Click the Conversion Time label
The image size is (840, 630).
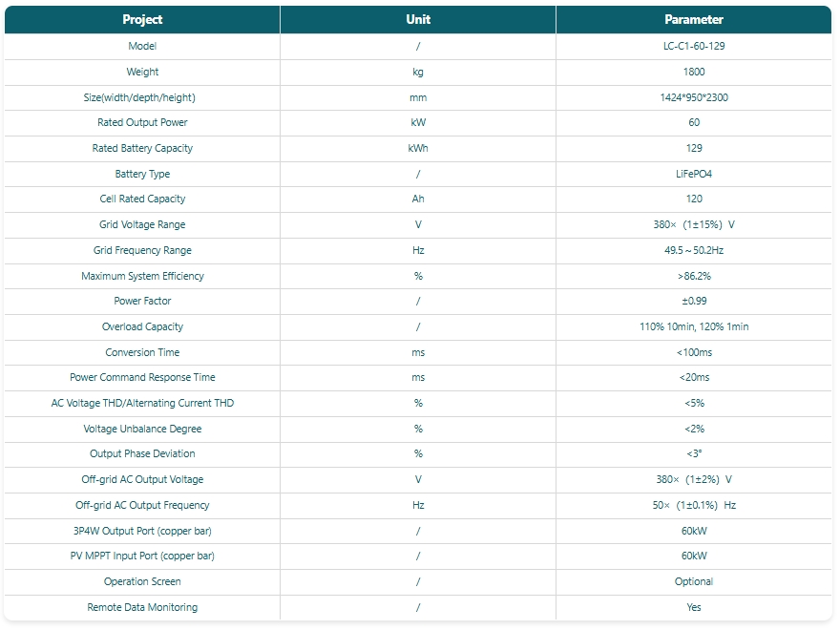click(x=142, y=352)
